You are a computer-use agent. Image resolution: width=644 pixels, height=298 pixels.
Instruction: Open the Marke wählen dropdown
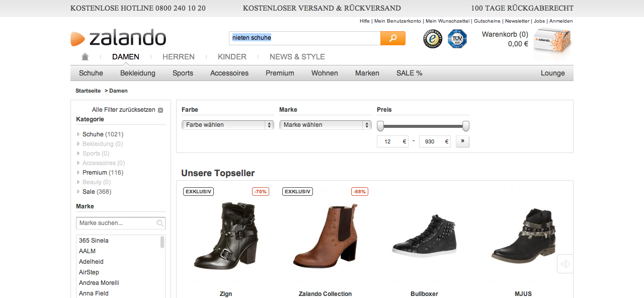click(325, 125)
